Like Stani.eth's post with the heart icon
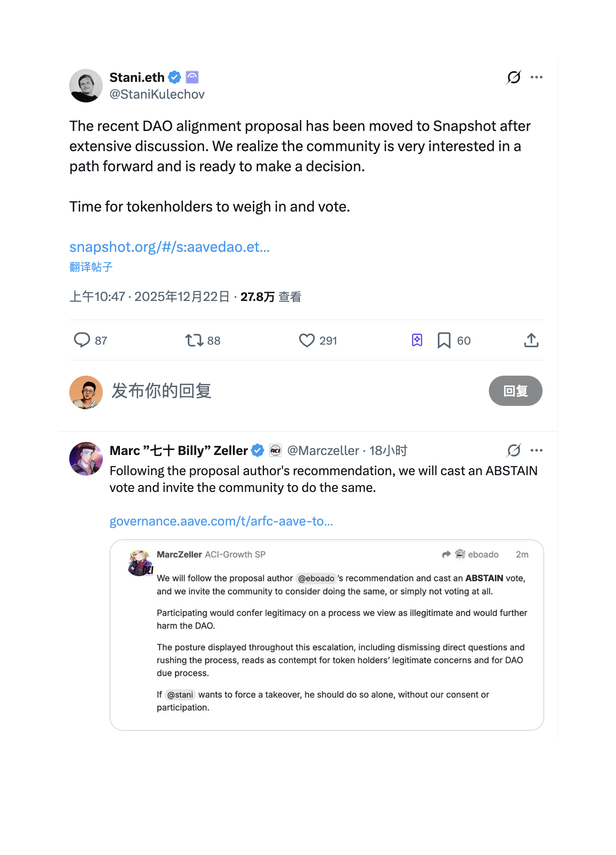 pyautogui.click(x=307, y=340)
